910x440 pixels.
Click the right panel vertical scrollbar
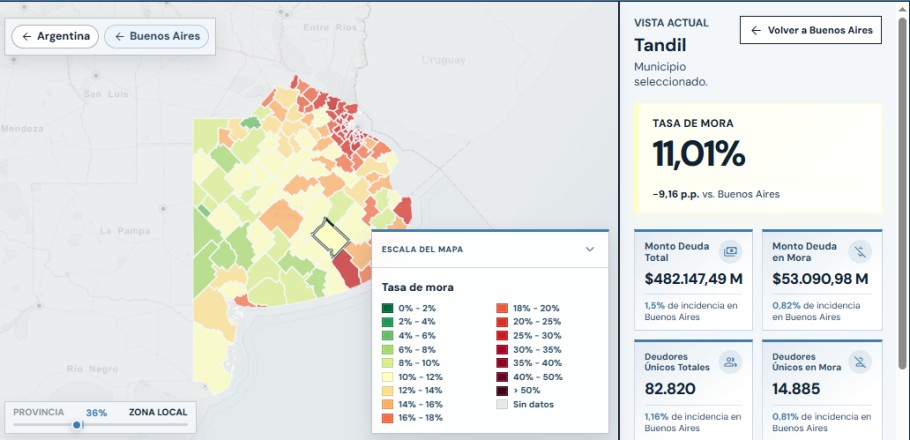click(x=902, y=192)
